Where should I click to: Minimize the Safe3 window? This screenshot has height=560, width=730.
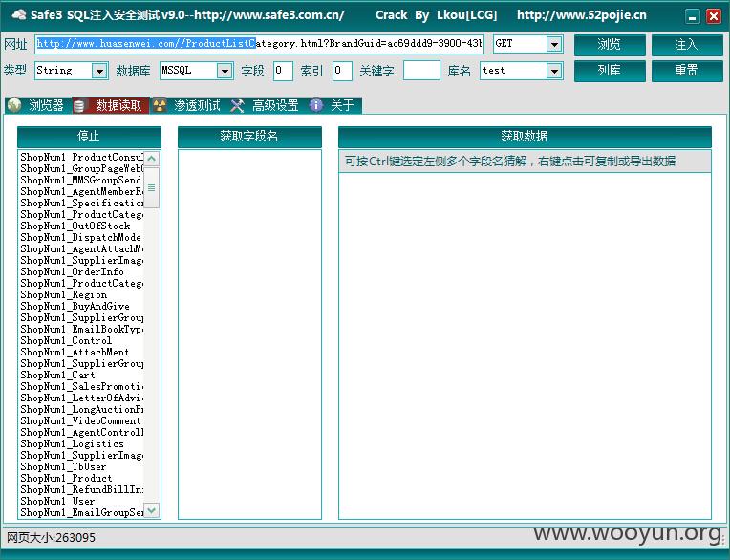(693, 17)
